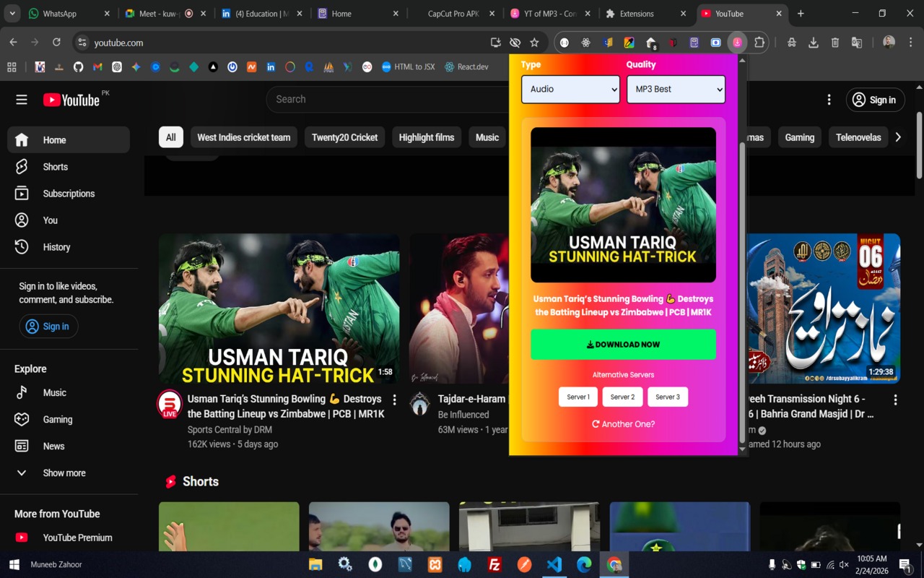Go to Subscriptions in the sidebar
The image size is (924, 578).
(69, 194)
